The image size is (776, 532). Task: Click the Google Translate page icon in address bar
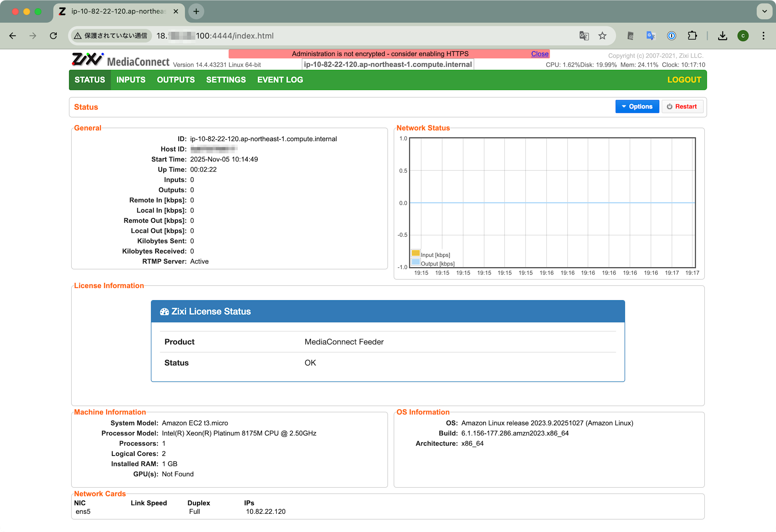pyautogui.click(x=584, y=36)
